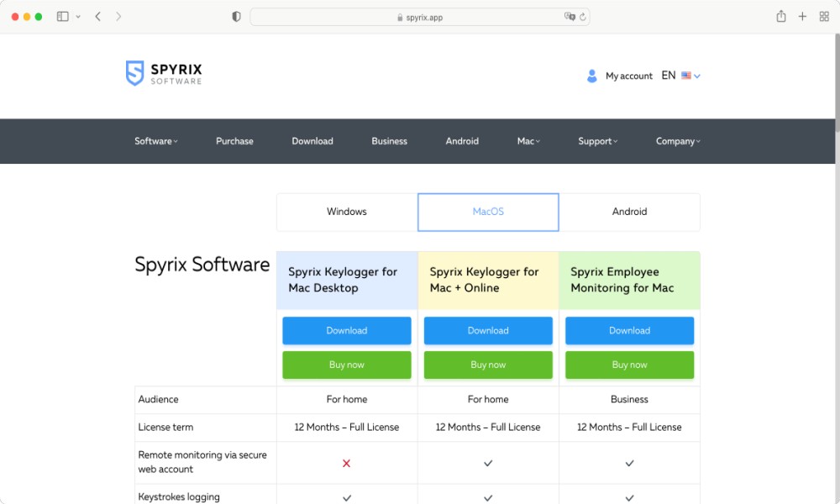Open the Mac navigation dropdown
The image size is (840, 504).
coord(528,141)
